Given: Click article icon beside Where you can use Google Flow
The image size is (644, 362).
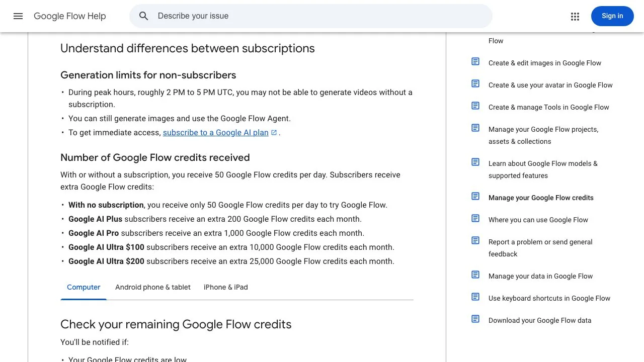Looking at the screenshot, I should [475, 218].
